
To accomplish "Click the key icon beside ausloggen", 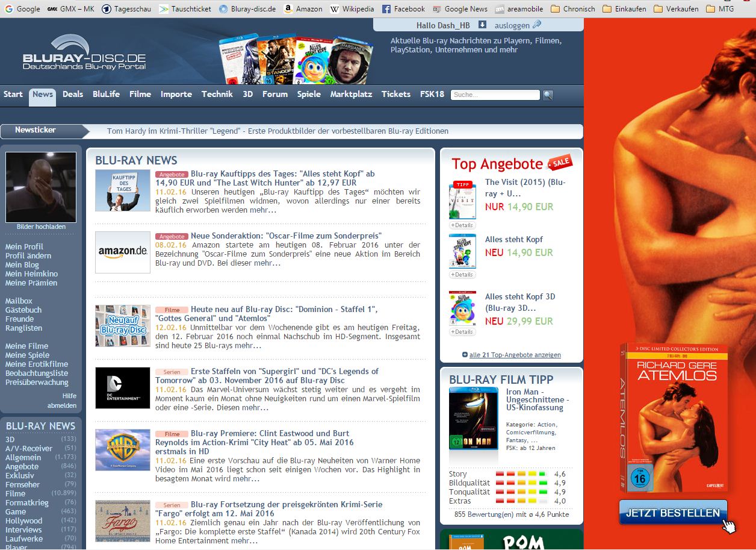I will (x=537, y=25).
